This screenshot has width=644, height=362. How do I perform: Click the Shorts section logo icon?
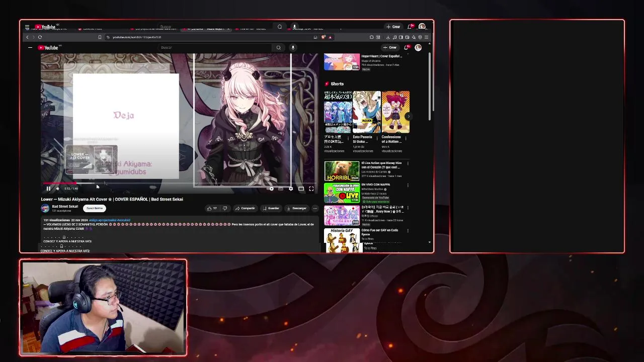pos(327,84)
